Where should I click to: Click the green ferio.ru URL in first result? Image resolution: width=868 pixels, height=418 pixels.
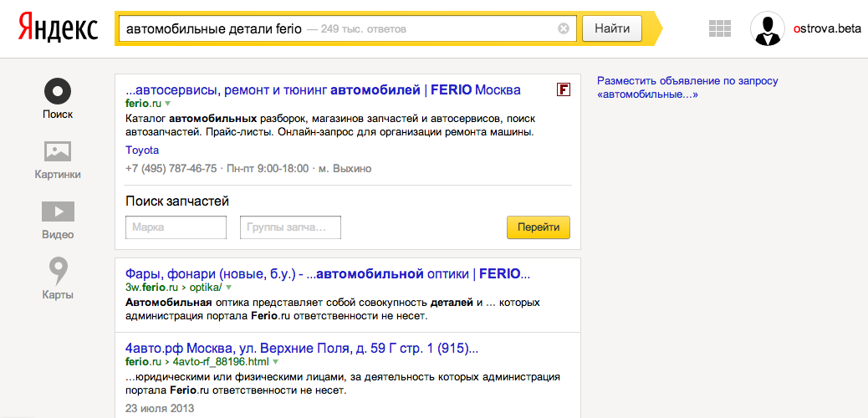pyautogui.click(x=143, y=104)
